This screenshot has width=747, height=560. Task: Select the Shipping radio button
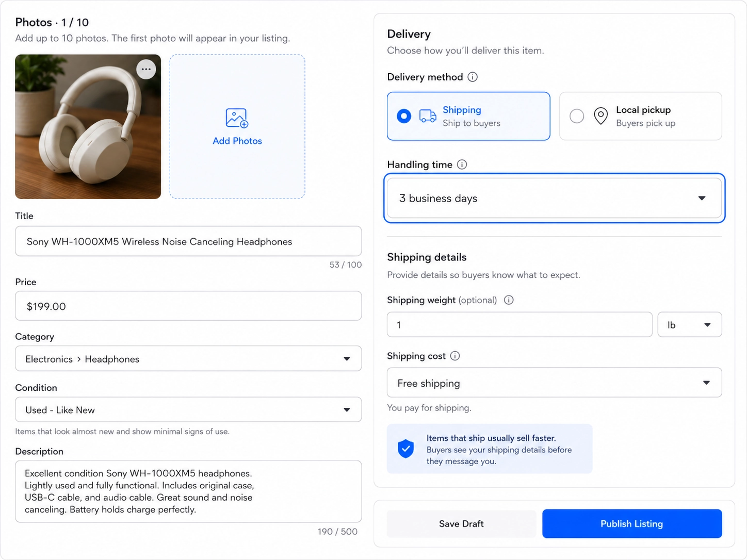[404, 116]
